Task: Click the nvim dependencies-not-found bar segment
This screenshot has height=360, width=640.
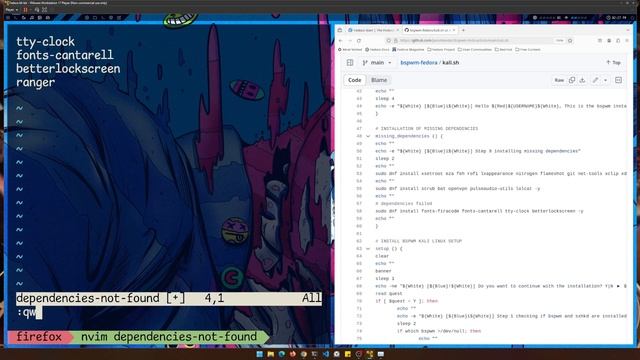Action: click(x=169, y=337)
